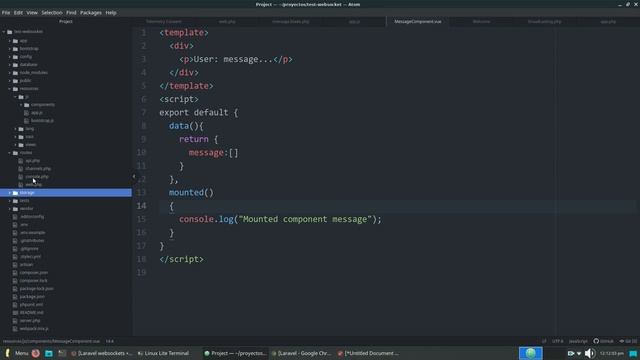Click line number 7 in the gutter

click(x=143, y=113)
